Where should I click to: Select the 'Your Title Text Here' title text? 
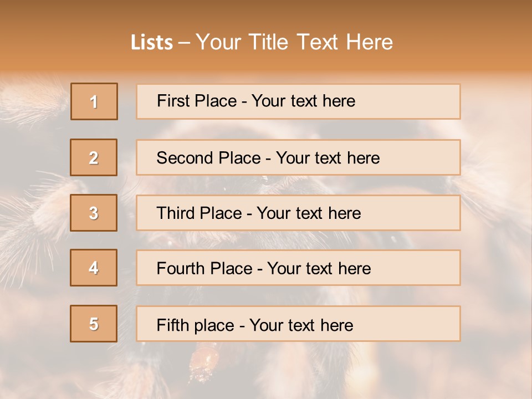pyautogui.click(x=294, y=43)
